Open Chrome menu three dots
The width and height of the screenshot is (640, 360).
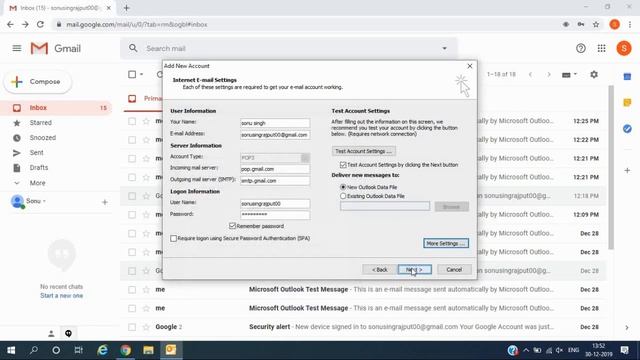[x=630, y=24]
